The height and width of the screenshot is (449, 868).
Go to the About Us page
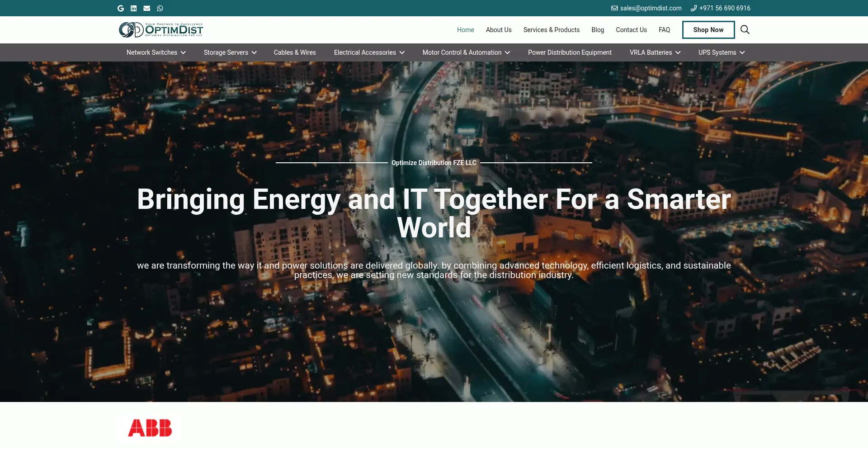pos(499,30)
